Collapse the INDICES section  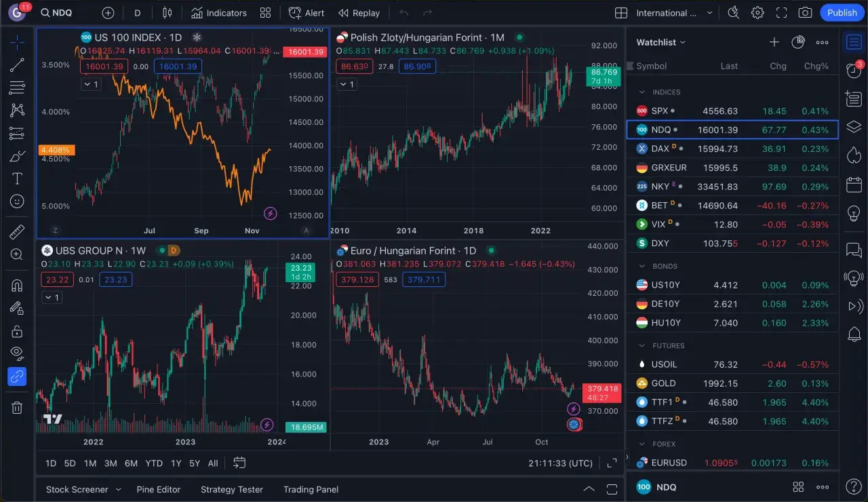(642, 92)
